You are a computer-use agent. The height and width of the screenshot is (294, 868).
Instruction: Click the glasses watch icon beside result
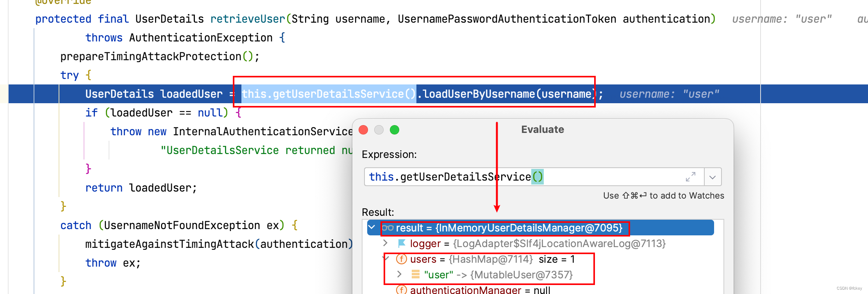click(388, 228)
